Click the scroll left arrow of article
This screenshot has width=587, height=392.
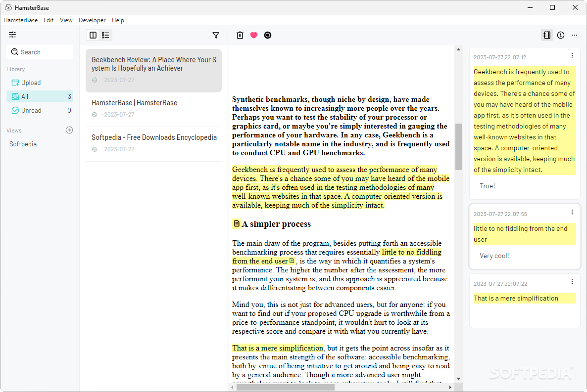click(x=232, y=388)
